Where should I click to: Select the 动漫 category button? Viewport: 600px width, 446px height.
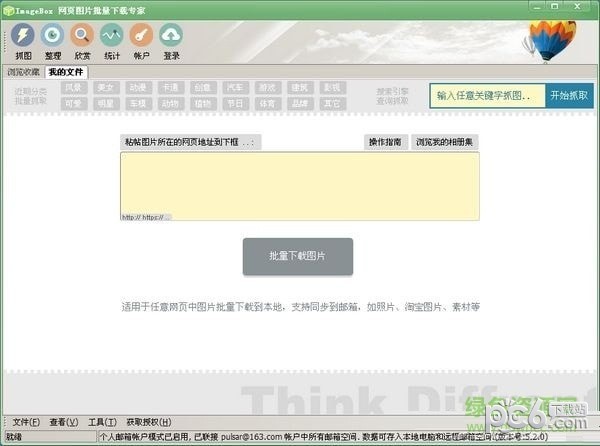138,88
